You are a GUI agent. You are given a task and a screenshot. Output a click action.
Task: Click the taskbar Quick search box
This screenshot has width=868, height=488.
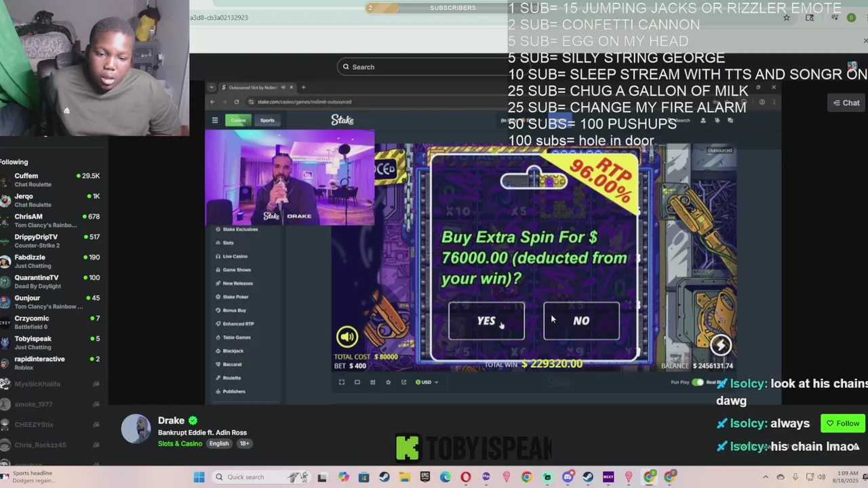pyautogui.click(x=260, y=477)
